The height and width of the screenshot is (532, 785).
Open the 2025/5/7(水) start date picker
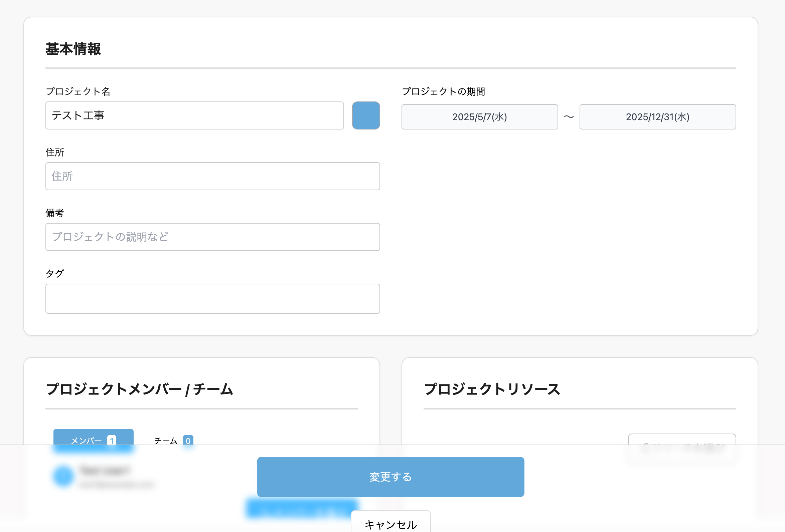tap(479, 117)
